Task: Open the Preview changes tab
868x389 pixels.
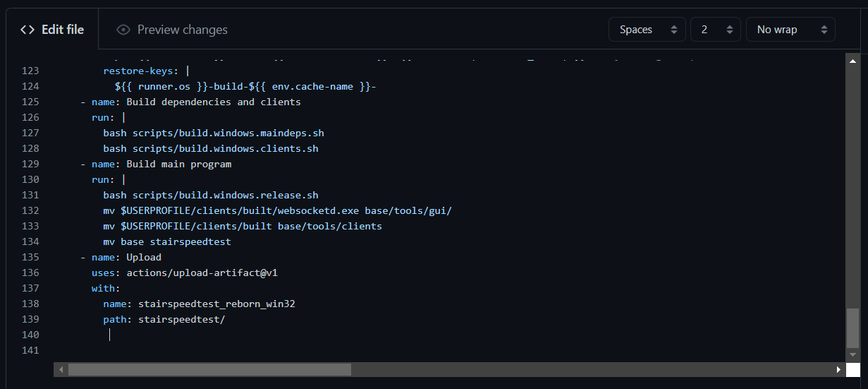Action: (172, 30)
